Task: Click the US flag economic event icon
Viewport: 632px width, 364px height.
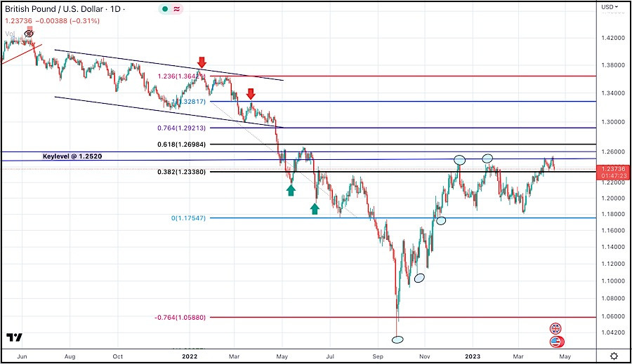Action: point(556,342)
